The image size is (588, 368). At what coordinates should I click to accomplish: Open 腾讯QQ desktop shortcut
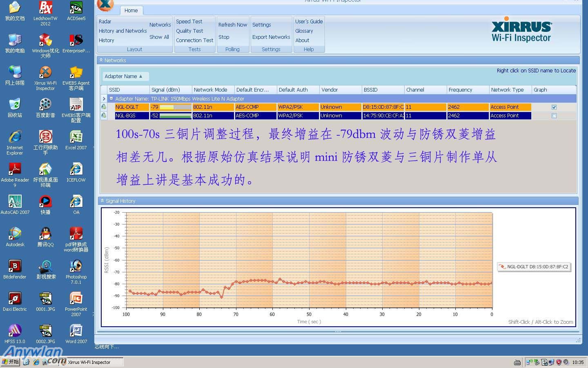45,237
